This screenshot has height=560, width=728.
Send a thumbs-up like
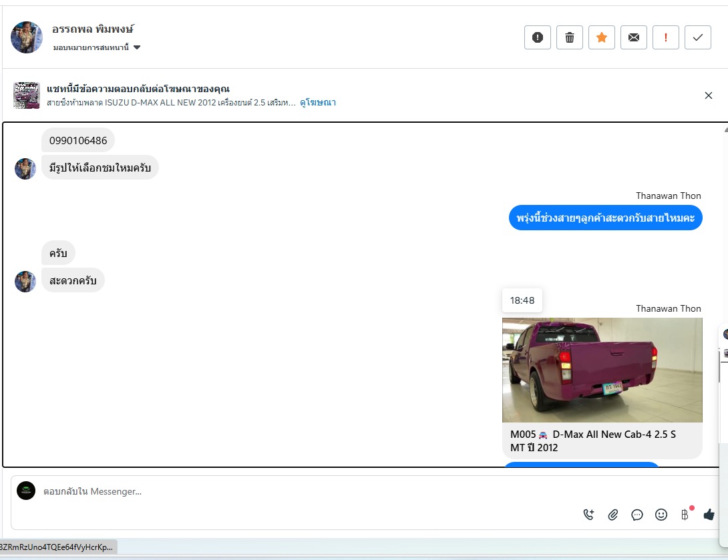point(709,514)
